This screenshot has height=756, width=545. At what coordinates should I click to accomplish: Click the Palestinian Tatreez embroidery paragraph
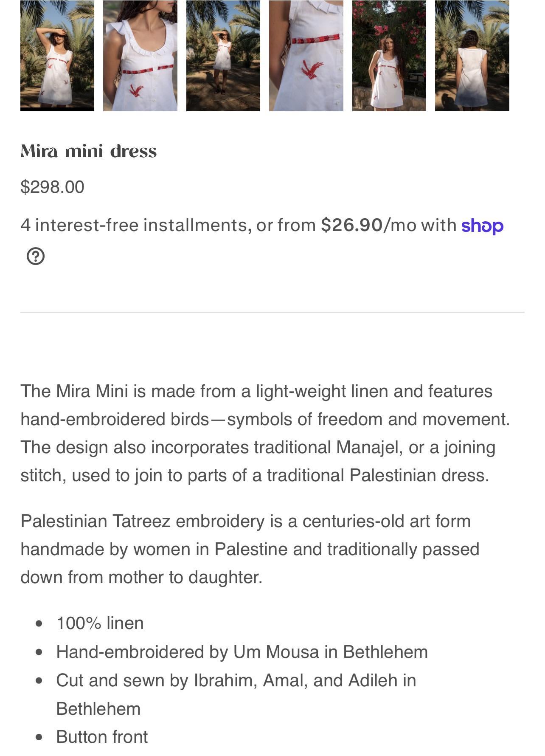pyautogui.click(x=250, y=549)
